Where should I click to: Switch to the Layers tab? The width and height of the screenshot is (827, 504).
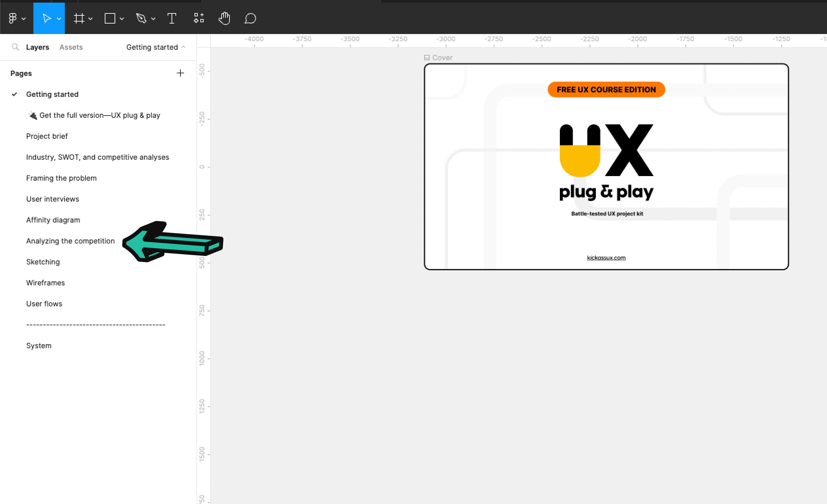[38, 47]
